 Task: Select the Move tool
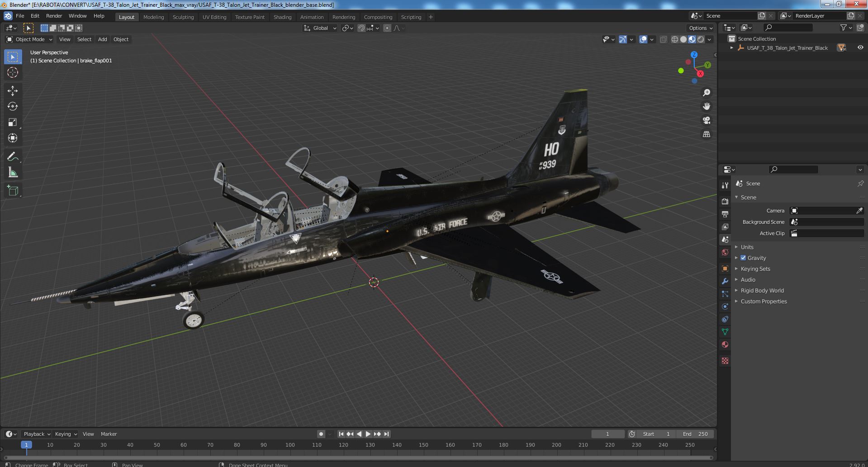(x=13, y=91)
